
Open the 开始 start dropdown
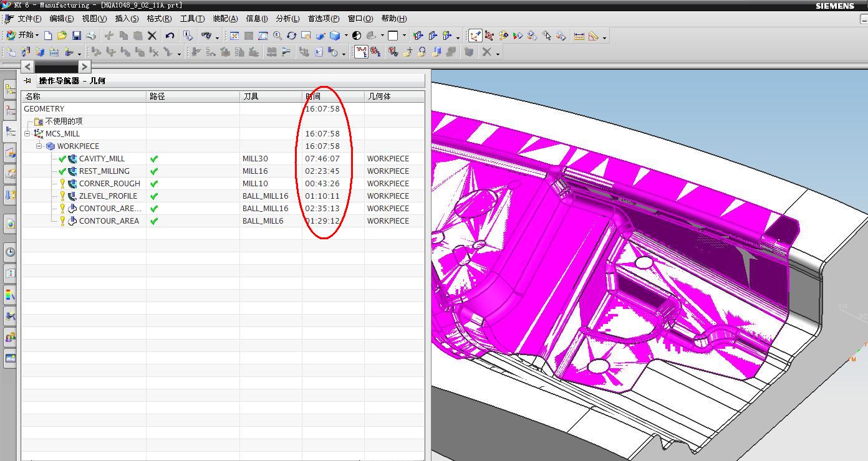pyautogui.click(x=22, y=36)
